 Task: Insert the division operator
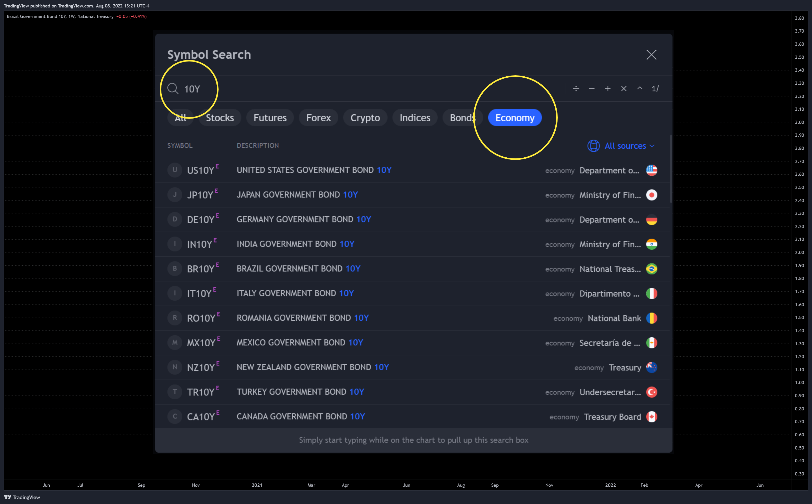pyautogui.click(x=576, y=89)
